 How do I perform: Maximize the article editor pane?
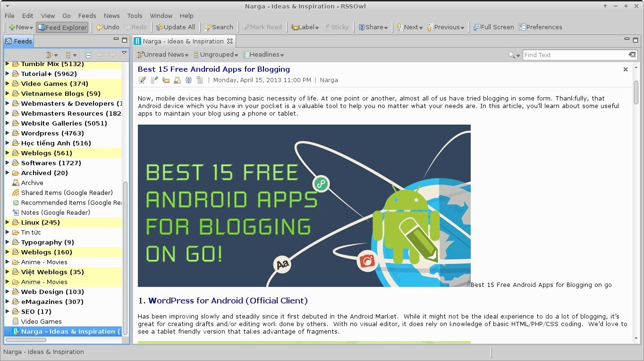click(636, 40)
